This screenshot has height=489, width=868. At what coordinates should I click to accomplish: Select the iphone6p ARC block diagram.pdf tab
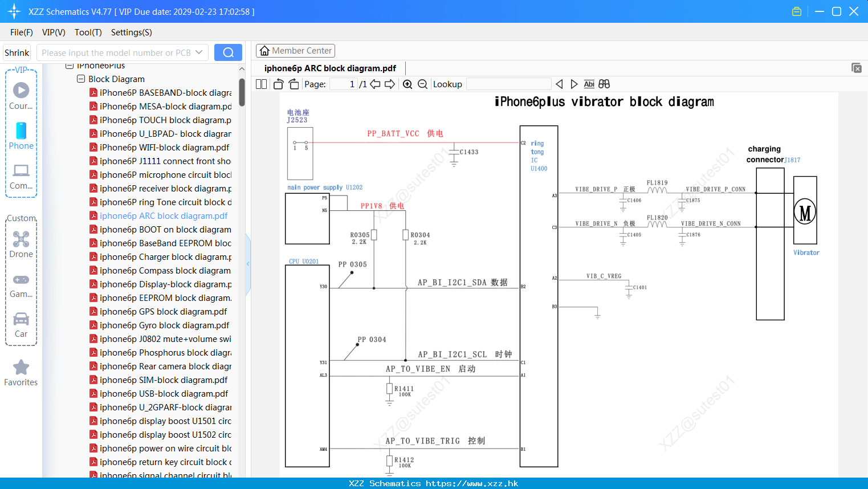(330, 68)
